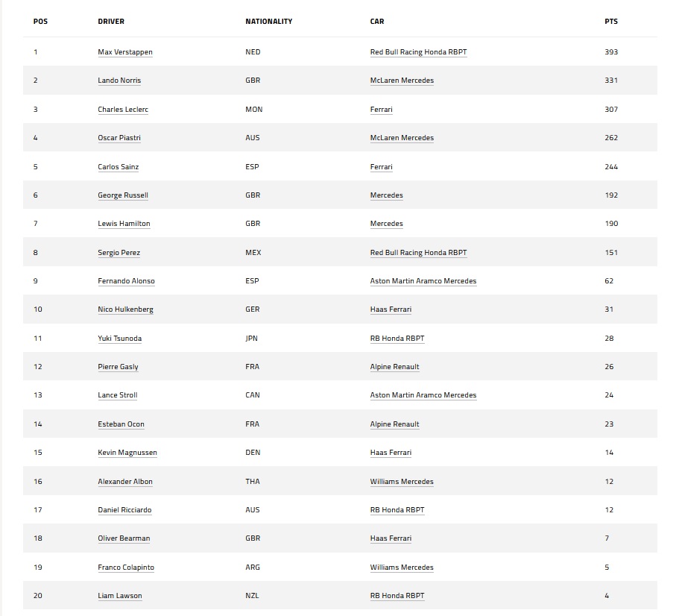Open Alexander Albon's Williams Mercedes team link
676x616 pixels.
point(402,482)
